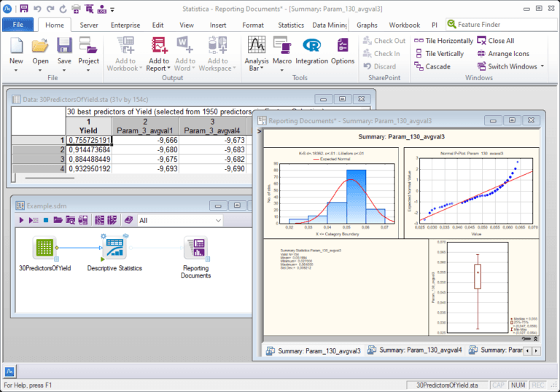
Task: Expand the Save button dropdown arrow
Action: (x=64, y=70)
